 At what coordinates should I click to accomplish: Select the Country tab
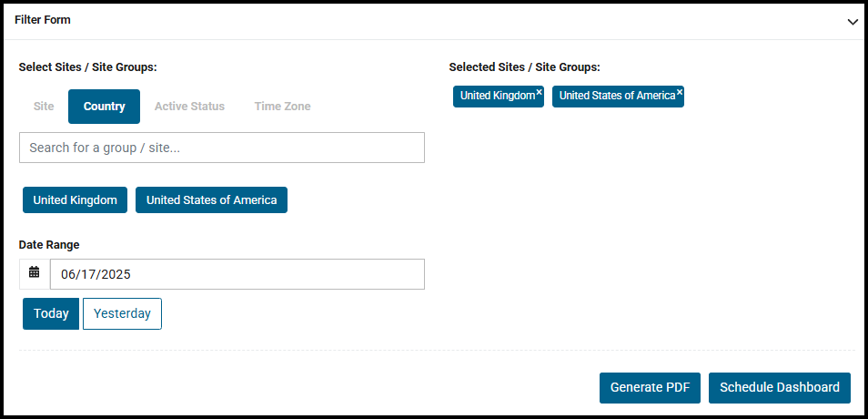point(104,107)
